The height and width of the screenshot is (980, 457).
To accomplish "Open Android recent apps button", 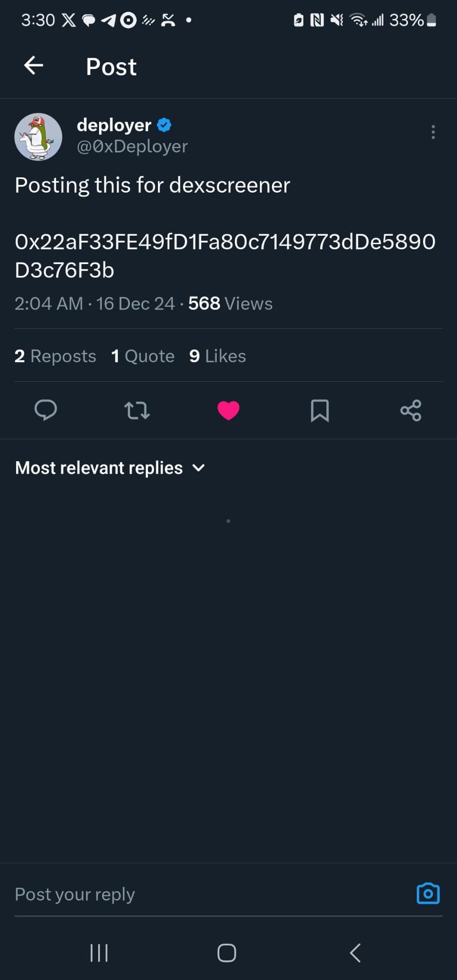I will [x=99, y=953].
